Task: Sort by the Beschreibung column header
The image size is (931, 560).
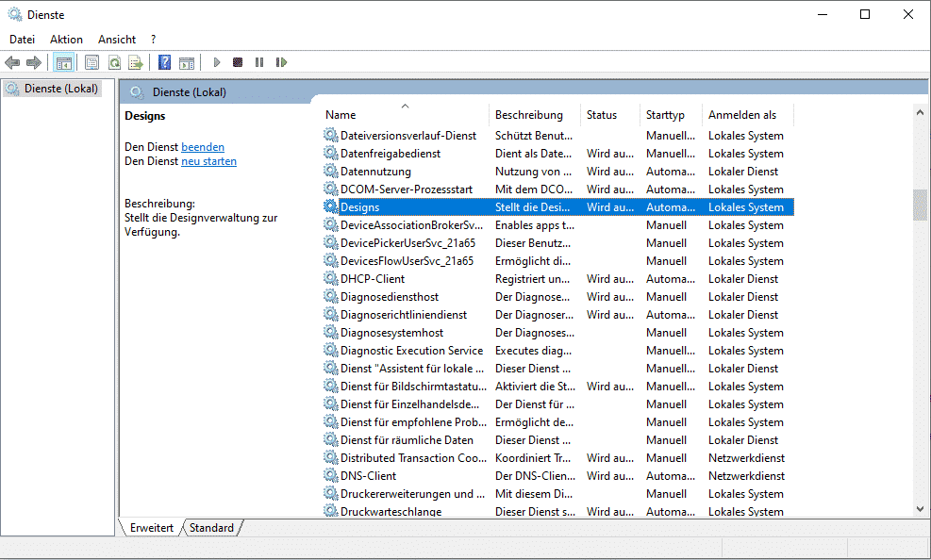Action: [535, 115]
